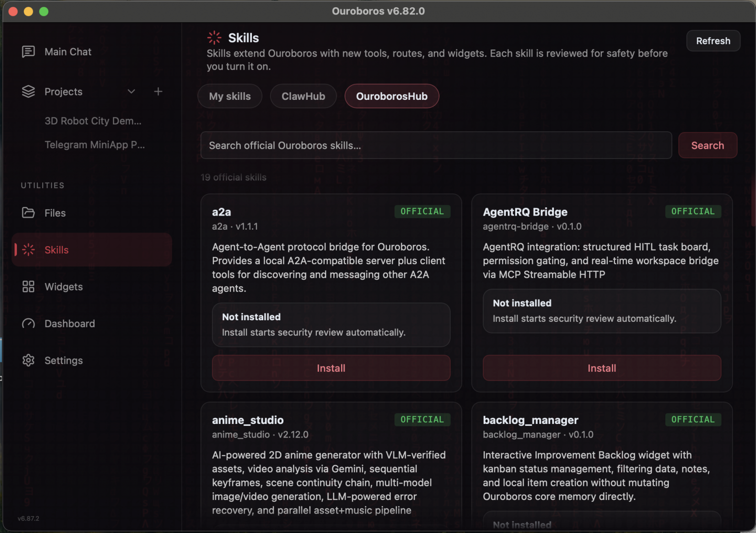The image size is (756, 533).
Task: Select the anime_studio skill title
Action: [x=248, y=420]
